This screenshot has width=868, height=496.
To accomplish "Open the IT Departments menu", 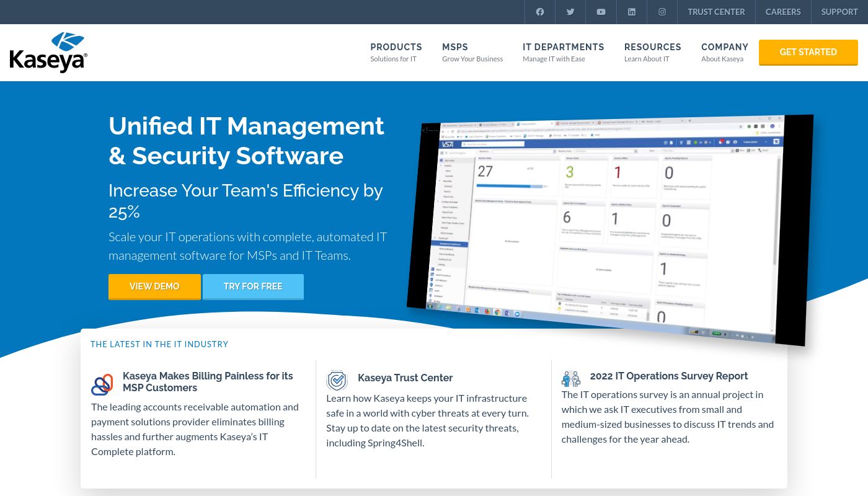I will tap(563, 52).
